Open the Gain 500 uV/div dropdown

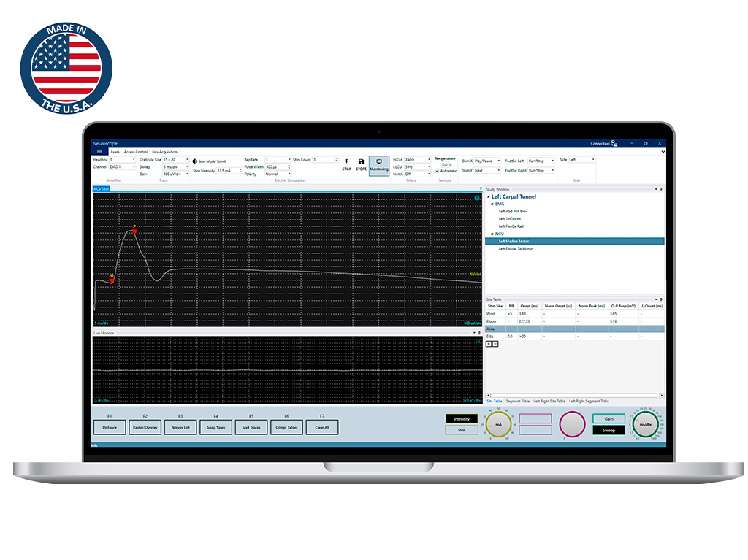pos(175,174)
